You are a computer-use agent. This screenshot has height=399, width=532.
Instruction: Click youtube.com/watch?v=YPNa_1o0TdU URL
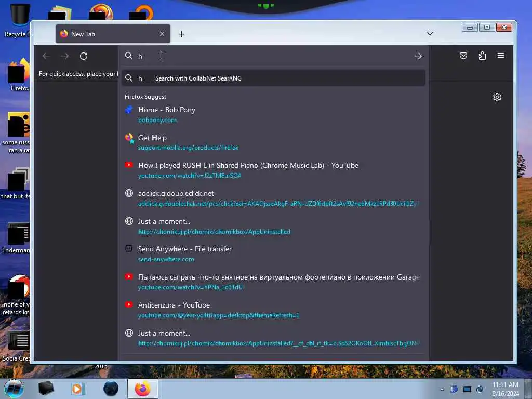[190, 287]
